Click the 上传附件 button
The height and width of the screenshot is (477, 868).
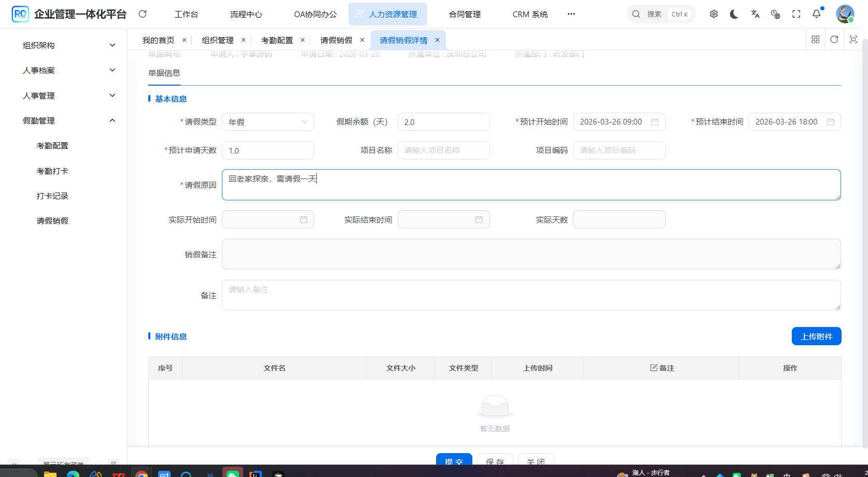(816, 336)
